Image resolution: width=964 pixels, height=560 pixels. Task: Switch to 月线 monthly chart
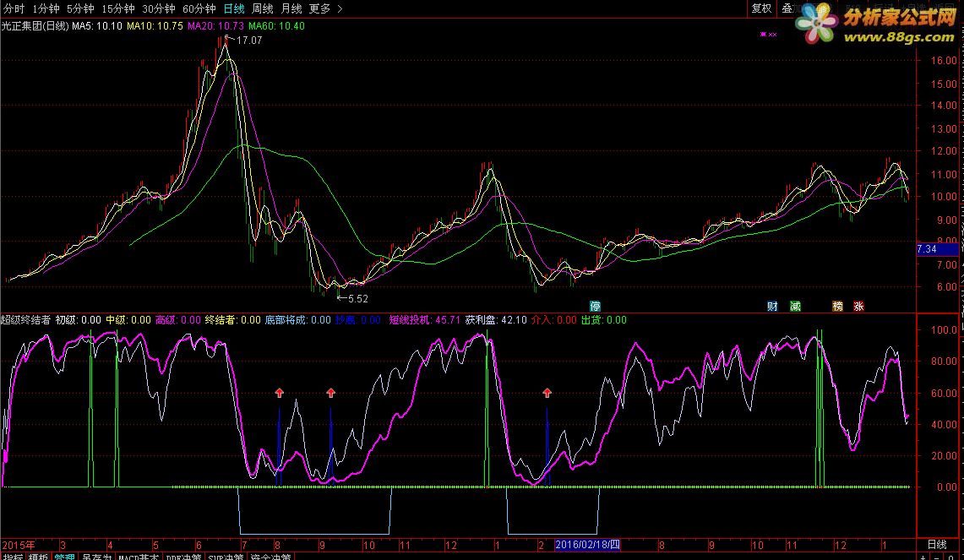[291, 8]
